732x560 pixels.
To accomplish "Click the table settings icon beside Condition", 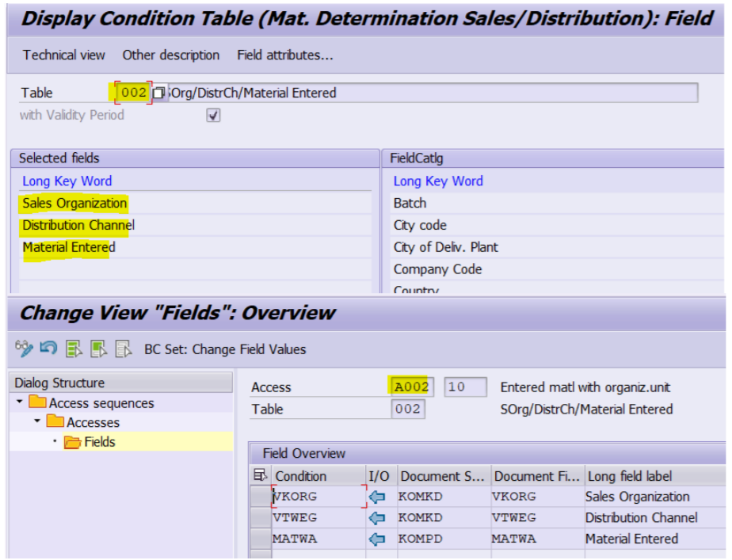I will [x=259, y=476].
